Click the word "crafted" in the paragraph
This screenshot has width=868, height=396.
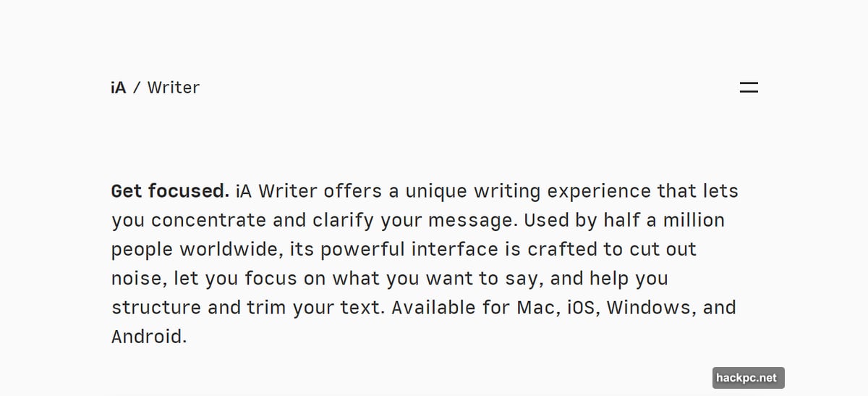(x=562, y=250)
